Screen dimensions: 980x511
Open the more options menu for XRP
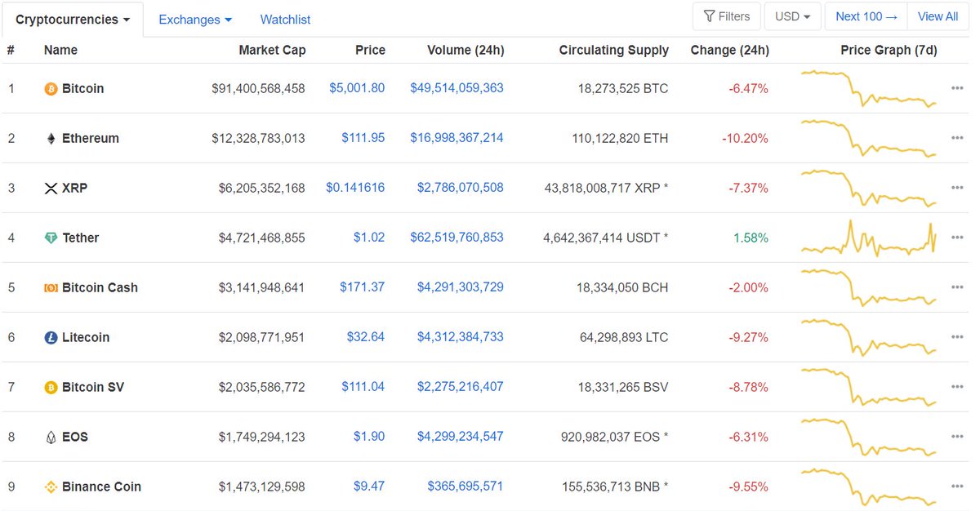(x=957, y=187)
